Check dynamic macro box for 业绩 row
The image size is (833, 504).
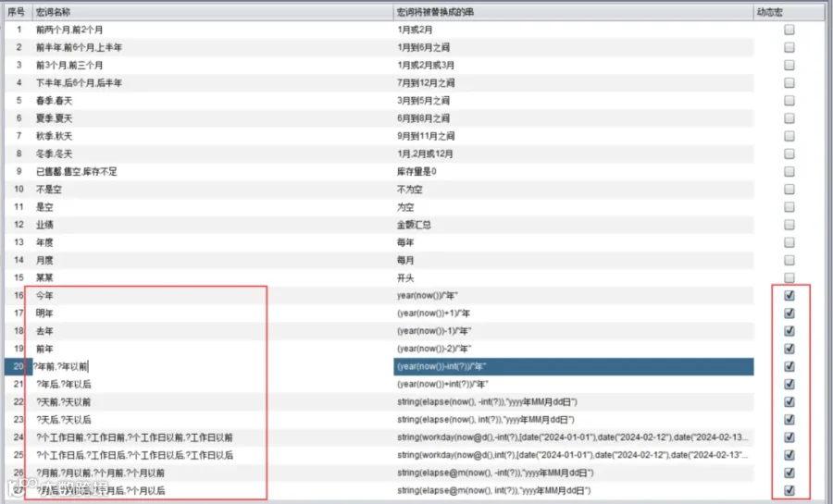tap(789, 225)
